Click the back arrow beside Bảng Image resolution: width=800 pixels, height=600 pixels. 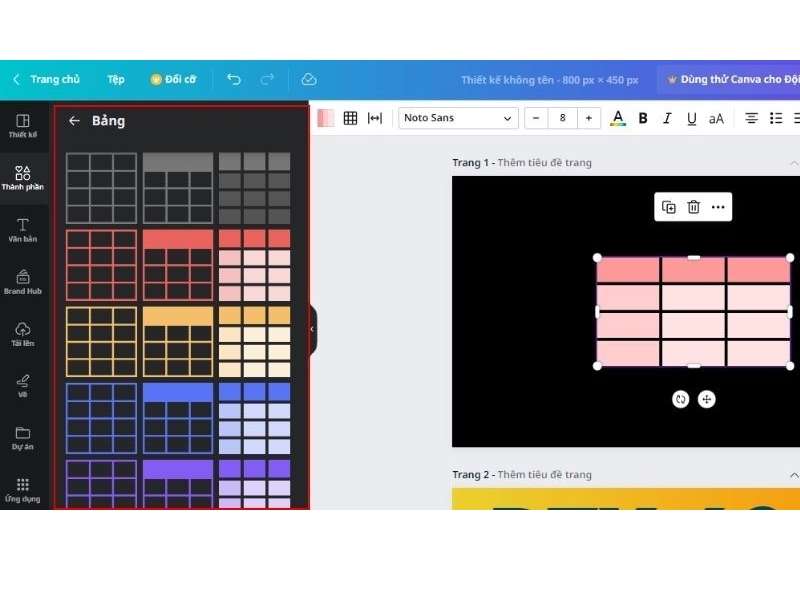tap(74, 121)
